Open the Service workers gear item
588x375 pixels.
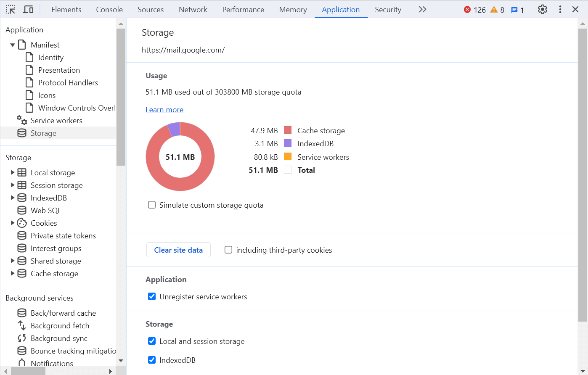coord(56,121)
